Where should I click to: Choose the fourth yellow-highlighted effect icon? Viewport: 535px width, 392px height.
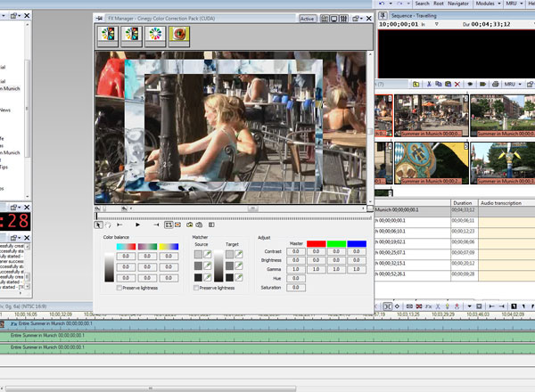pyautogui.click(x=179, y=35)
